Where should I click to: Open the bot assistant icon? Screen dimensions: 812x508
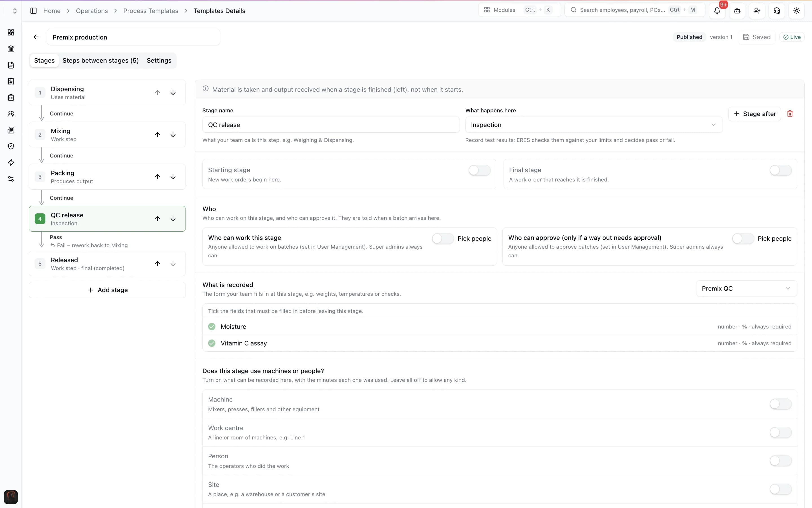click(737, 11)
